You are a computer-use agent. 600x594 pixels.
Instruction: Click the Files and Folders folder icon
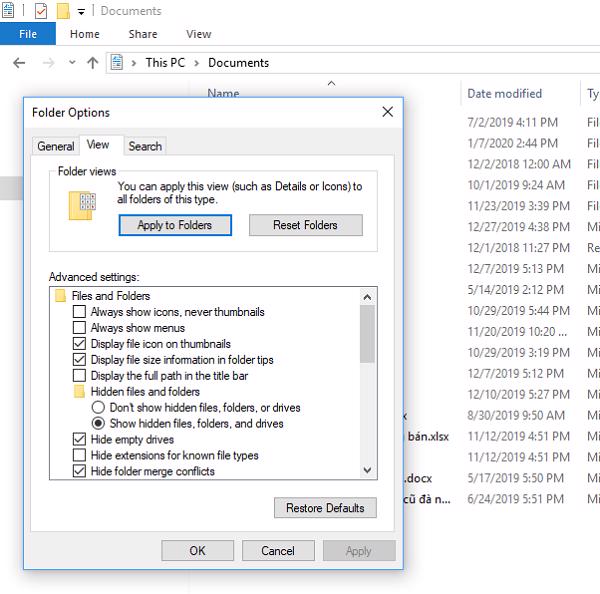60,296
